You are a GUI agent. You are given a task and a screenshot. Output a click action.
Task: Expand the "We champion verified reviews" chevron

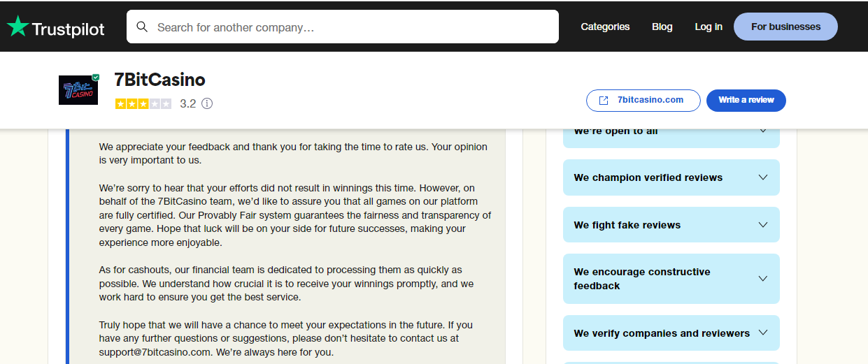763,177
